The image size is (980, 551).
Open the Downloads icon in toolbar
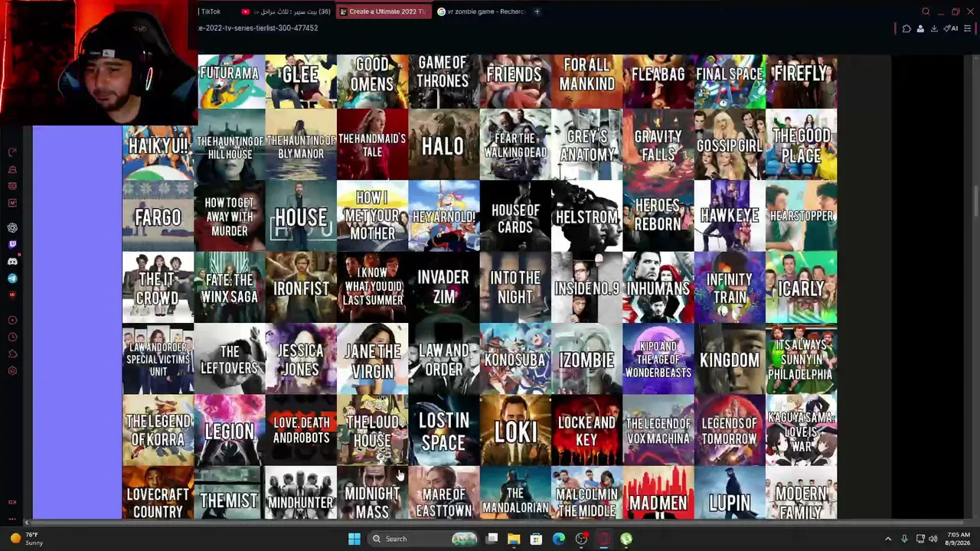click(934, 29)
